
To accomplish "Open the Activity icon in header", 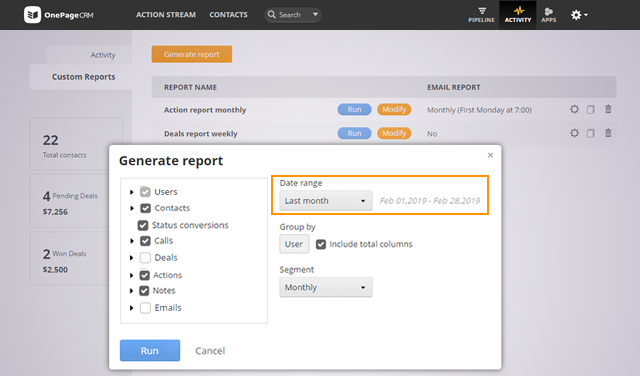I will [x=518, y=15].
